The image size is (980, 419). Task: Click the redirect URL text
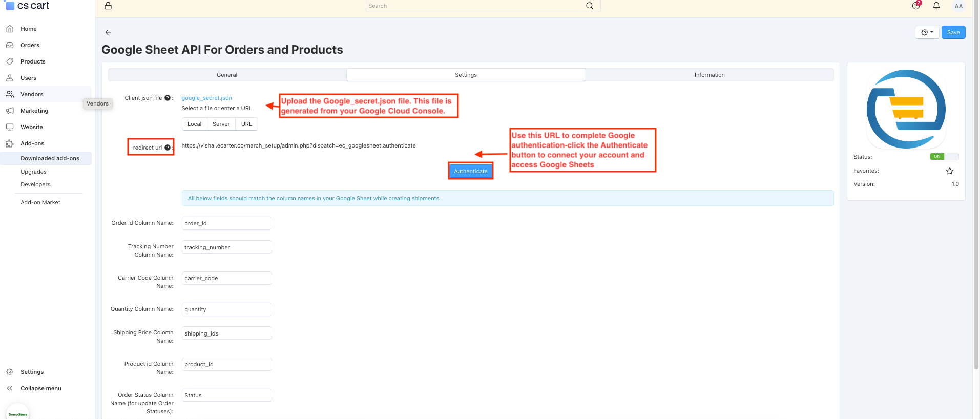[299, 145]
